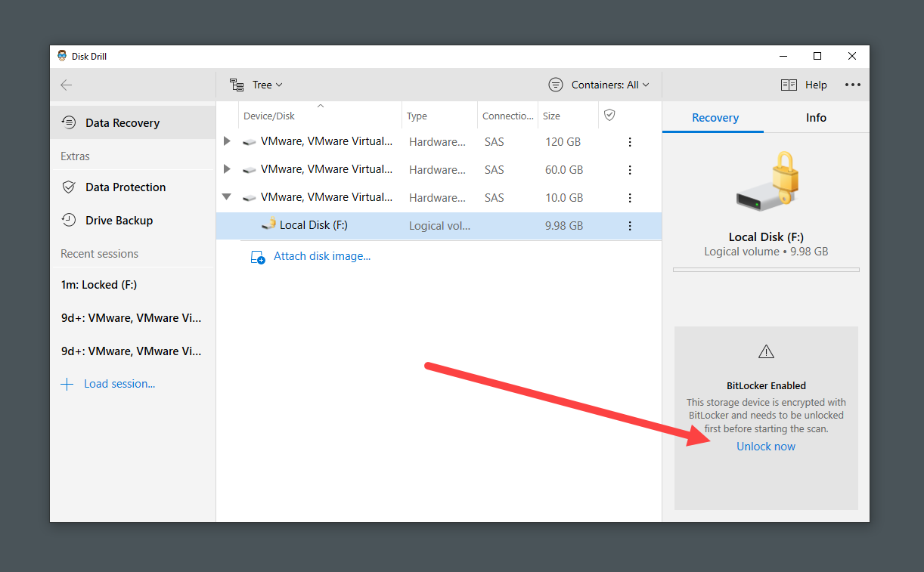Open the Containers: All filter dropdown

[599, 85]
